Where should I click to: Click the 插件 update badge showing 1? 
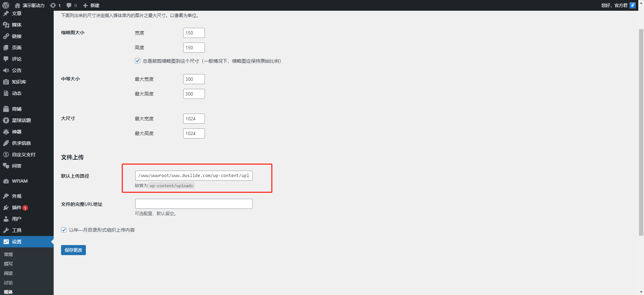pyautogui.click(x=25, y=208)
